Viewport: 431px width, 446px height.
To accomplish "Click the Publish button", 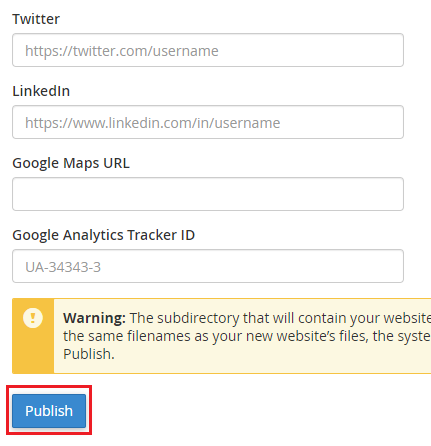I will [49, 411].
